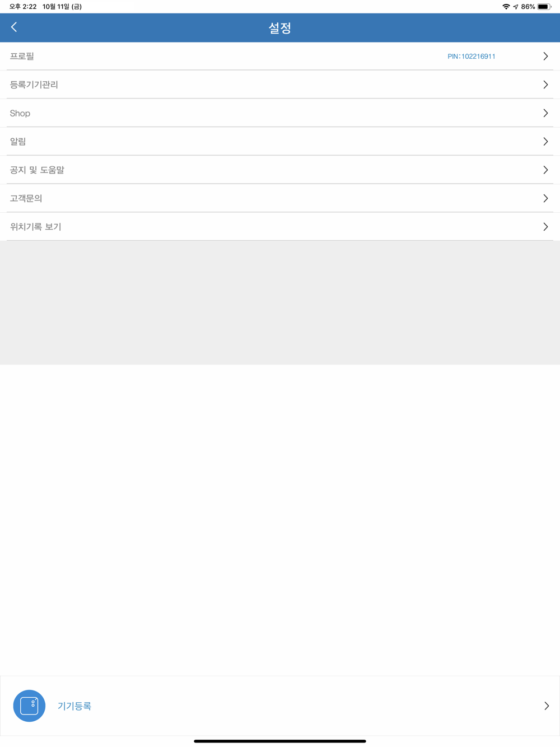This screenshot has height=747, width=560.
Task: Tap the 기기등록 bottom chevron
Action: coord(547,706)
